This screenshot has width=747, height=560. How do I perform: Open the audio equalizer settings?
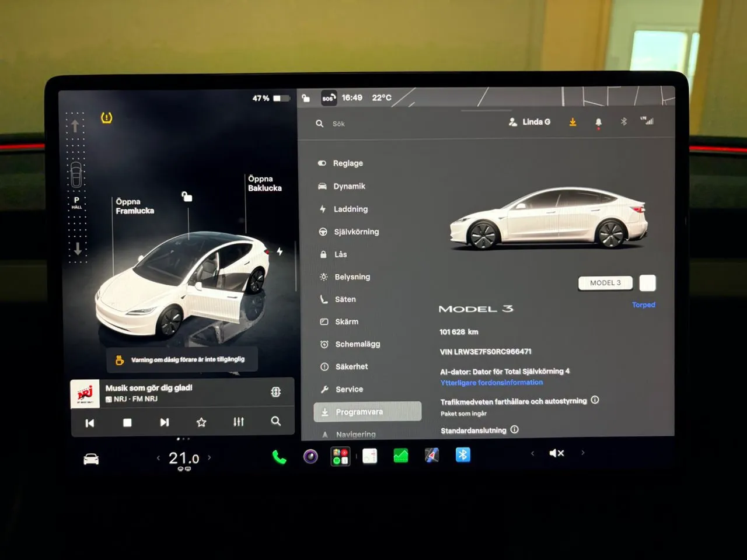pos(239,422)
